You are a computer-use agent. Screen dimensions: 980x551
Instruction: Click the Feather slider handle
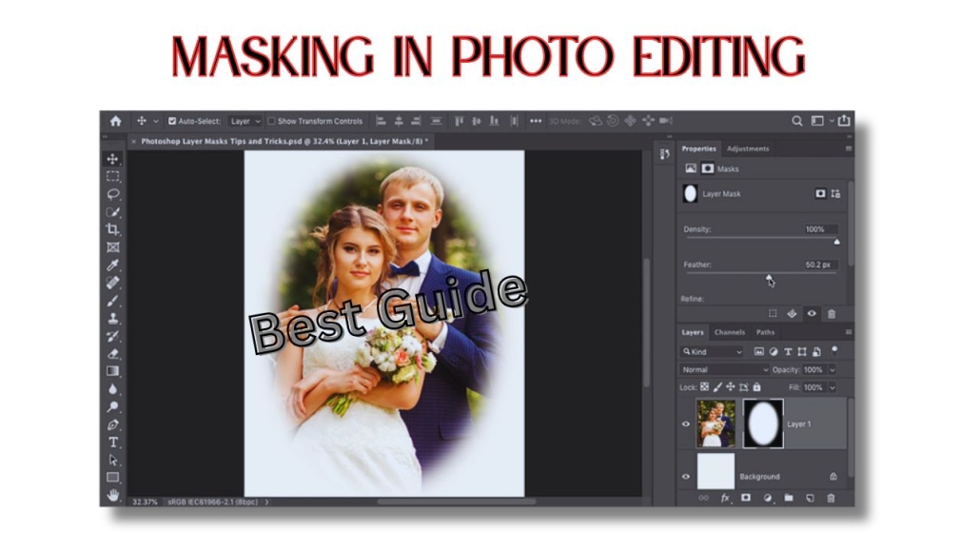(769, 277)
